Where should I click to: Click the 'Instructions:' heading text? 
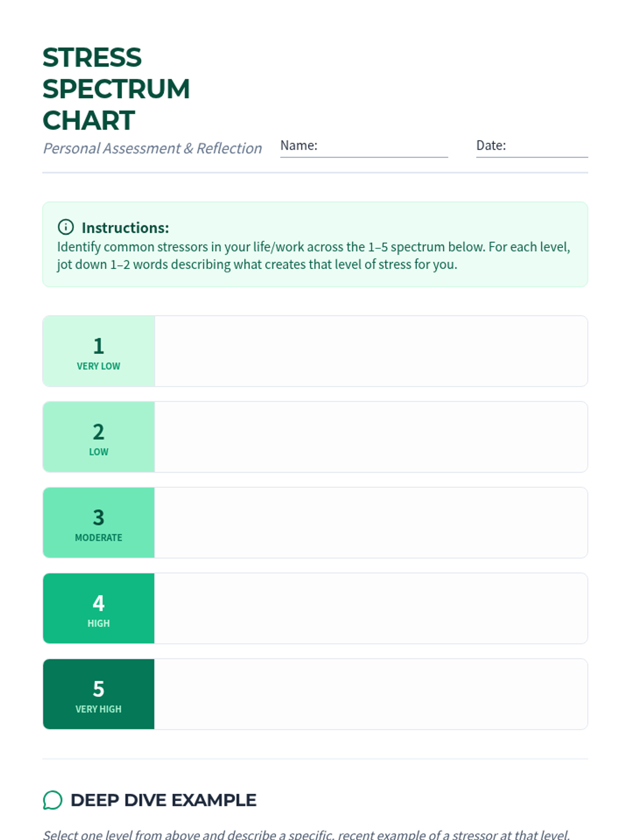pos(125,228)
